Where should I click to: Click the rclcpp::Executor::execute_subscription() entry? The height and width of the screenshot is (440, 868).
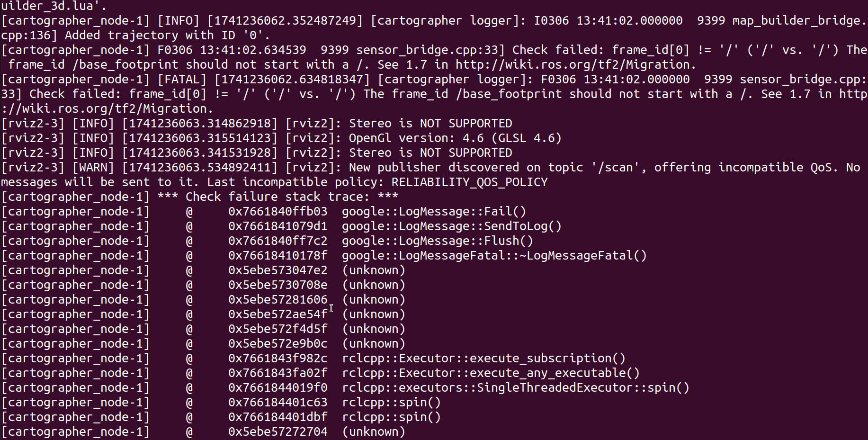tap(483, 359)
